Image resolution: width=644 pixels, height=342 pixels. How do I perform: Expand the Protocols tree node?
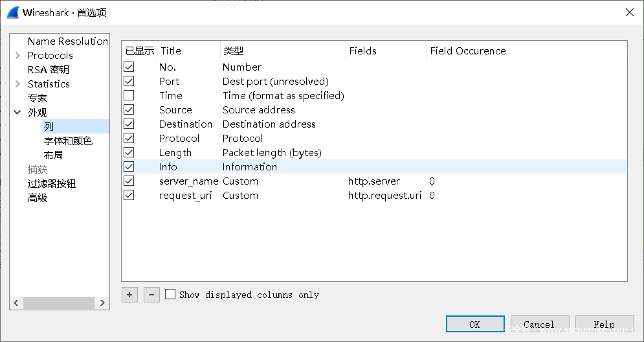click(17, 56)
